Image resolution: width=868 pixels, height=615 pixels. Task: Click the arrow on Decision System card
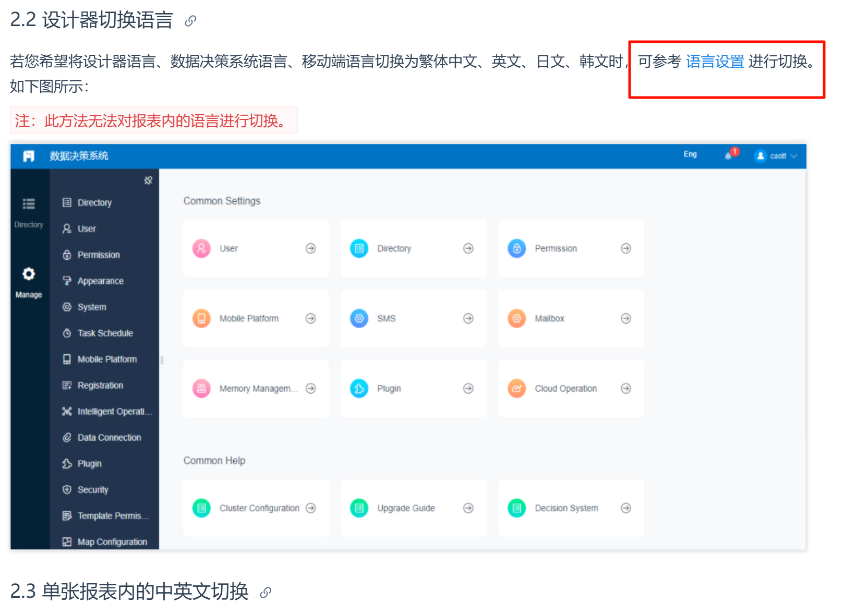coord(626,508)
